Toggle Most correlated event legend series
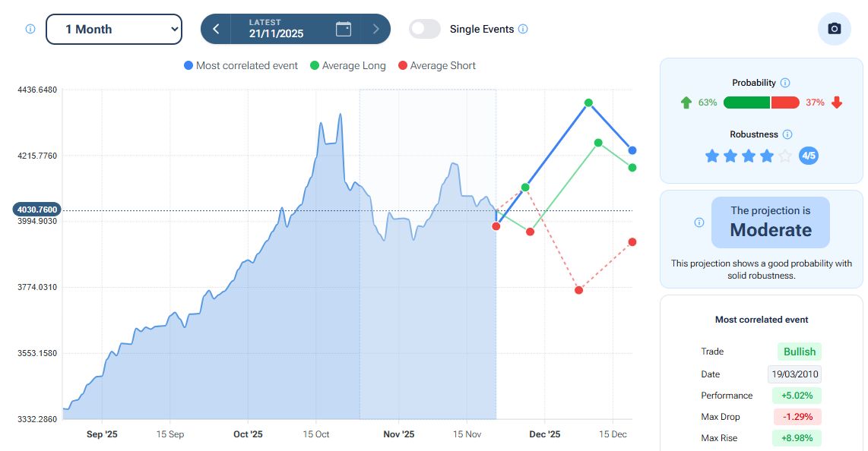The width and height of the screenshot is (868, 451). tap(241, 66)
